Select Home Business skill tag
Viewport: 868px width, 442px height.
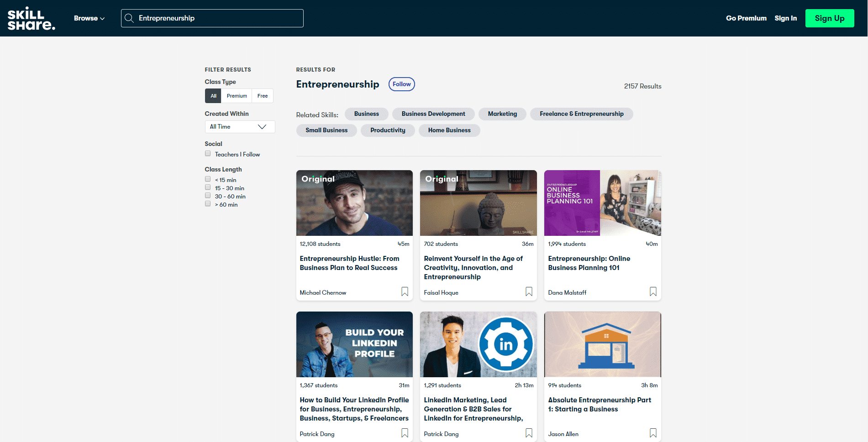coord(449,130)
